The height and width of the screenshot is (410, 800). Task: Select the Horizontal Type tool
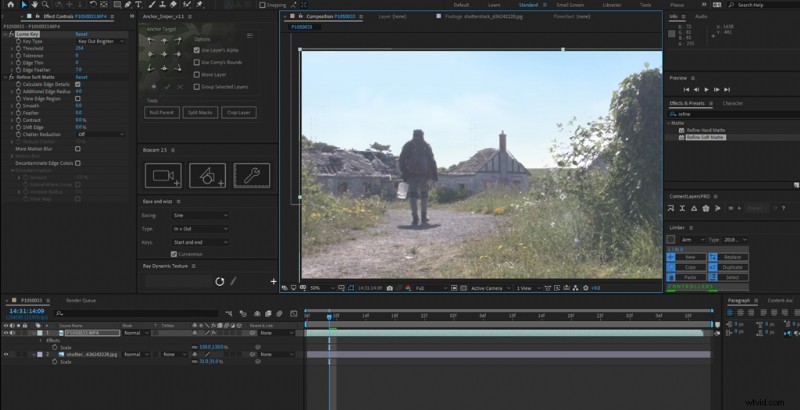pyautogui.click(x=138, y=5)
